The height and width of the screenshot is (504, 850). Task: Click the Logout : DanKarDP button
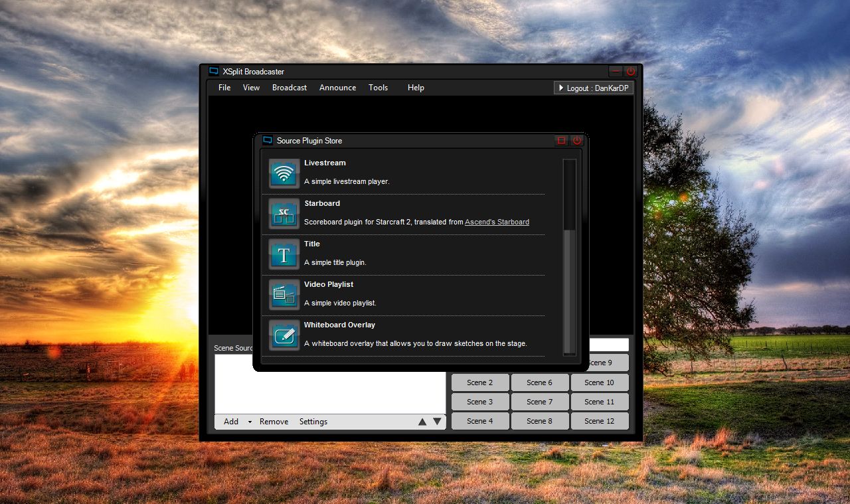594,88
